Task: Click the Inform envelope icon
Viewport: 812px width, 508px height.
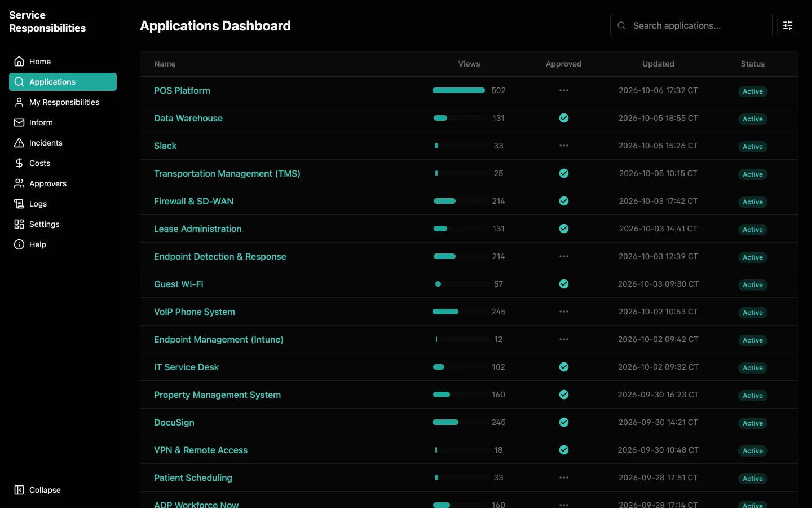Action: tap(19, 122)
